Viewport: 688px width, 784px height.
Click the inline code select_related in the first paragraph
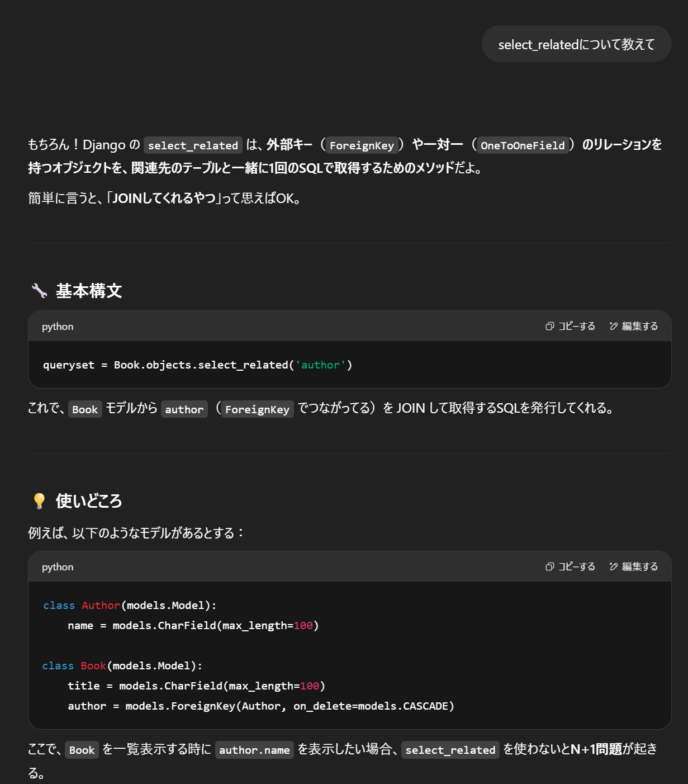click(x=193, y=145)
